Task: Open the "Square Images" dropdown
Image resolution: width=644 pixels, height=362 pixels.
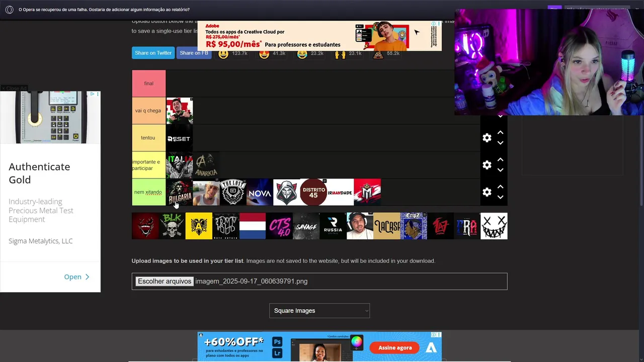Action: pos(319,311)
